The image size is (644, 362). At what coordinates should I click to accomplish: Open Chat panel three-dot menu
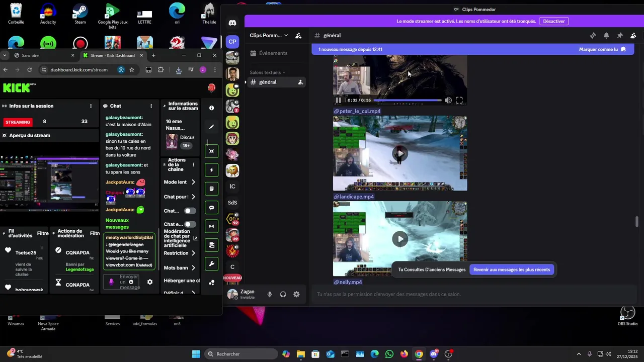151,106
